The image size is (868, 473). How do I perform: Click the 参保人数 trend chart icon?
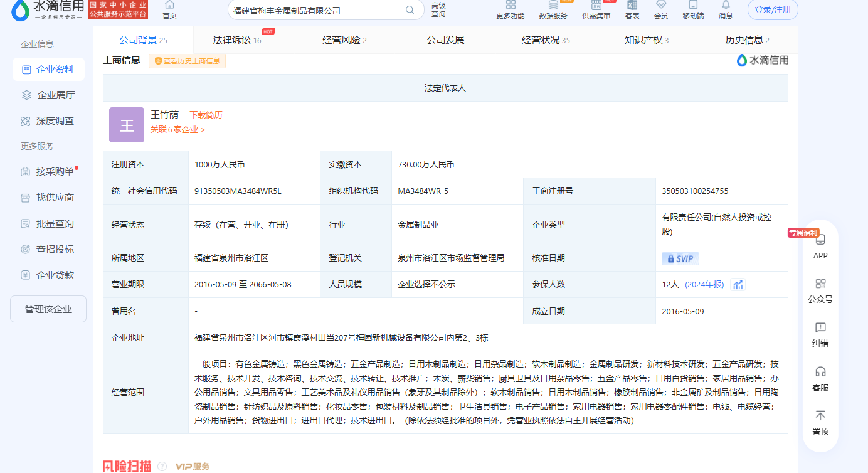pos(738,285)
